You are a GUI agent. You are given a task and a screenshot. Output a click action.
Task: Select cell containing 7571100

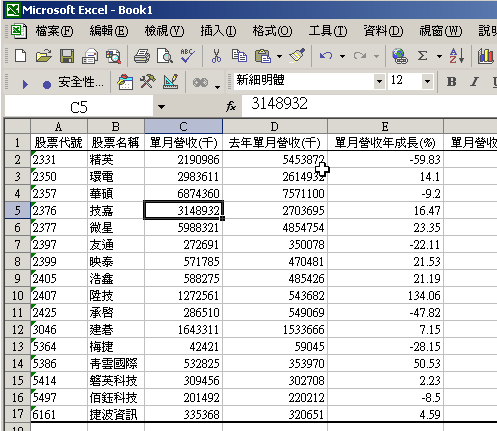(275, 193)
